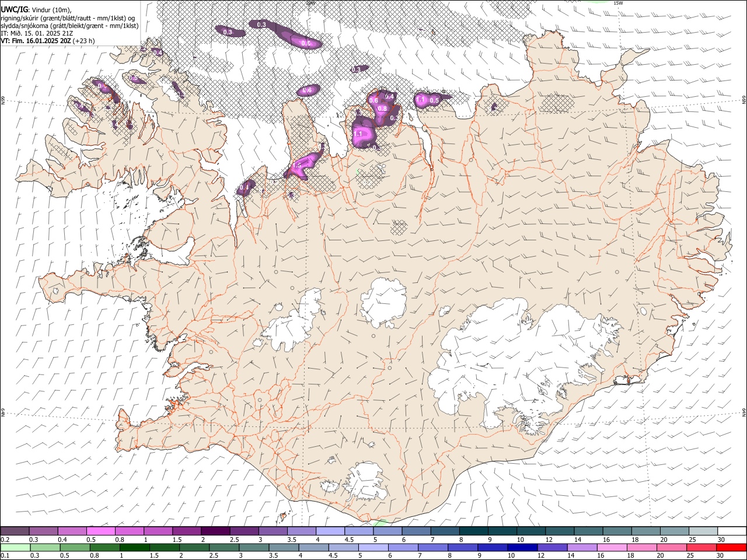The width and height of the screenshot is (747, 560).
Task: Click the round white glacier in central Iceland
Action: pyautogui.click(x=383, y=303)
